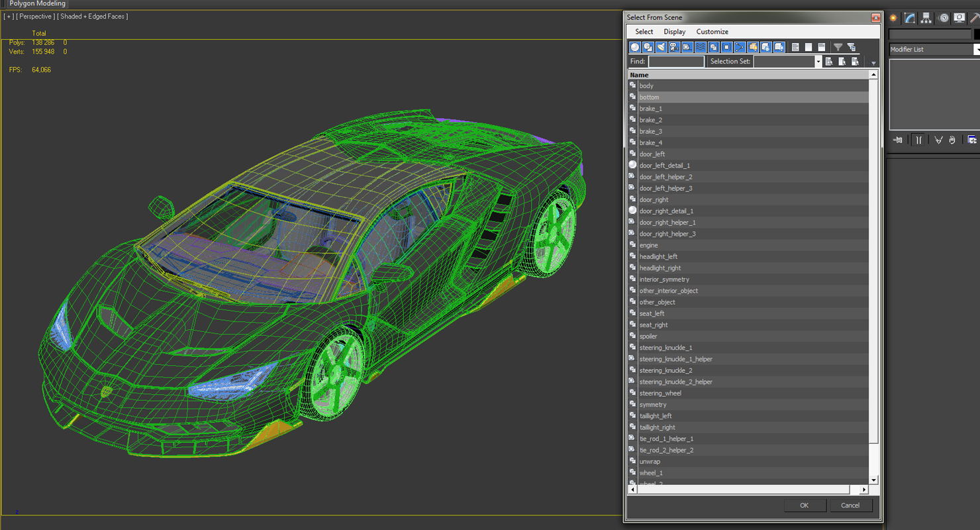Click Make Unique icon under modifier stack
980x530 pixels.
pyautogui.click(x=938, y=140)
